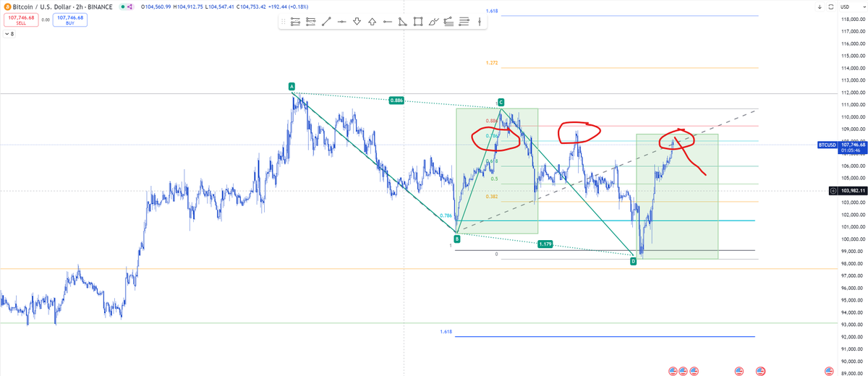
Task: Select pattern point D marker
Action: pyautogui.click(x=633, y=261)
